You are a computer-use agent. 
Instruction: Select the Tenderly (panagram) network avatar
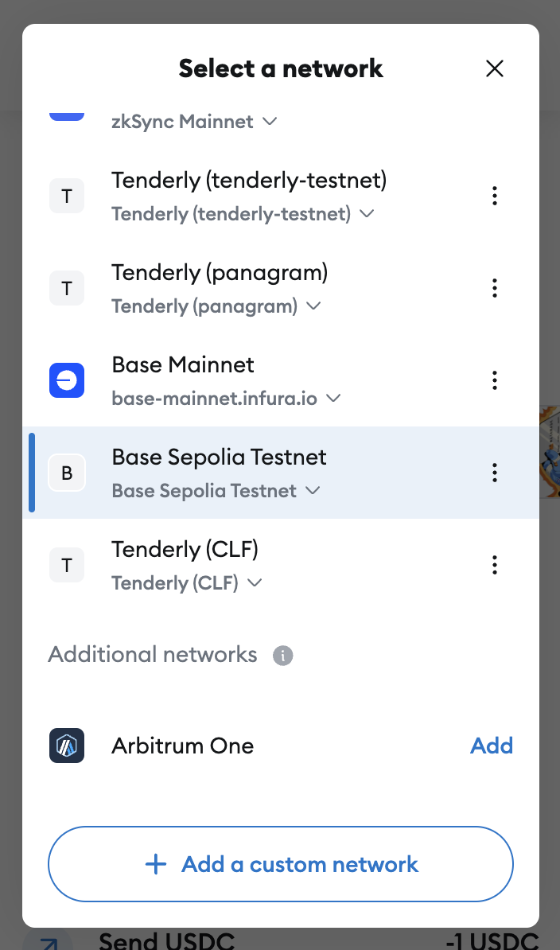coord(67,288)
